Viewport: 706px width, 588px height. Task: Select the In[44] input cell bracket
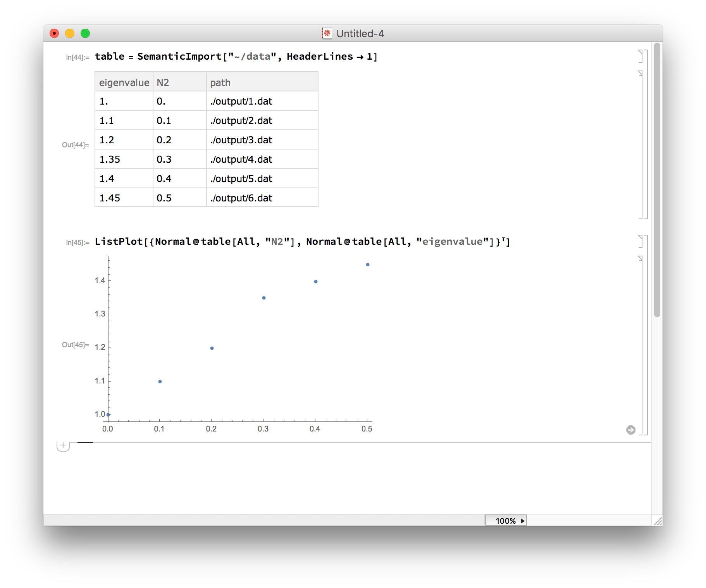(641, 56)
